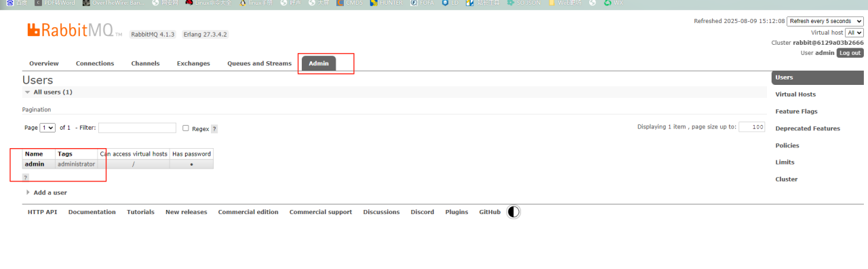The height and width of the screenshot is (269, 868).
Task: Open the GitHub footer link
Action: (x=490, y=212)
